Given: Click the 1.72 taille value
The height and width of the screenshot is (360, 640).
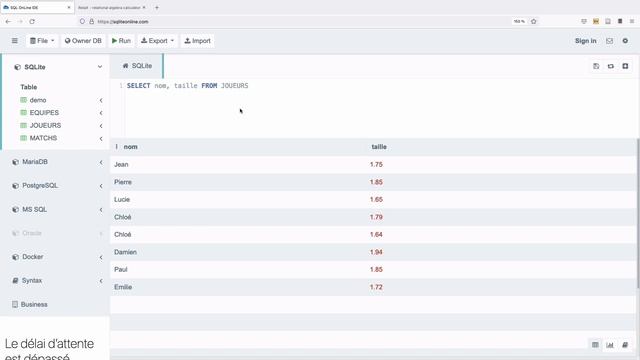Looking at the screenshot, I should pyautogui.click(x=376, y=287).
